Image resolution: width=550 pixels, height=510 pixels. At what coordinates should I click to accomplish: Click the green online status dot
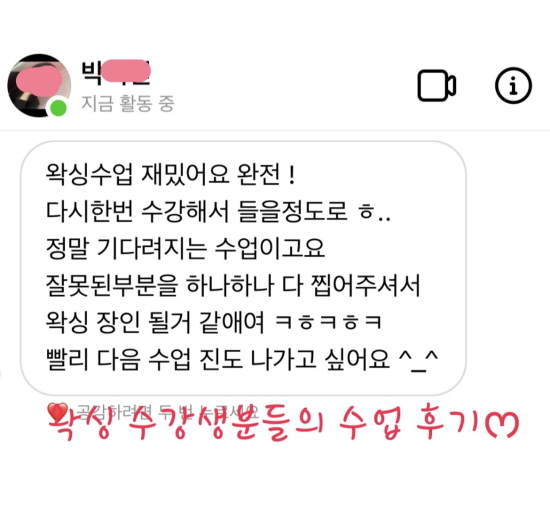[59, 108]
